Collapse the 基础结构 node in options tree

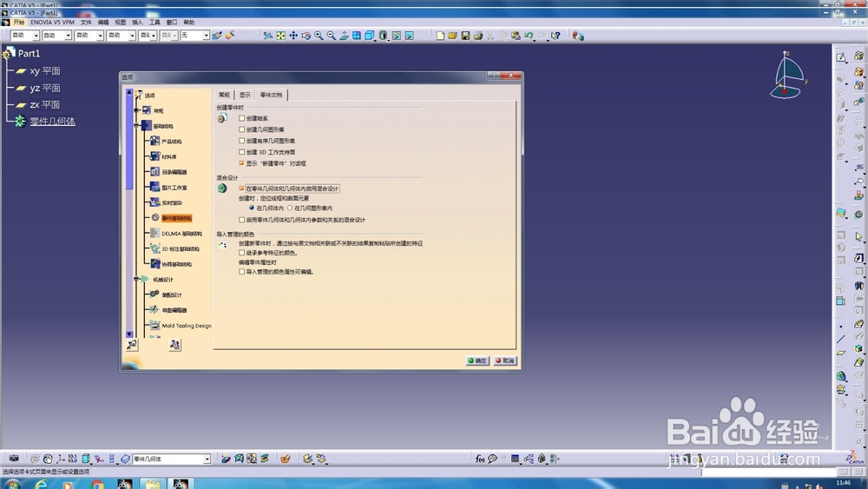pyautogui.click(x=136, y=126)
